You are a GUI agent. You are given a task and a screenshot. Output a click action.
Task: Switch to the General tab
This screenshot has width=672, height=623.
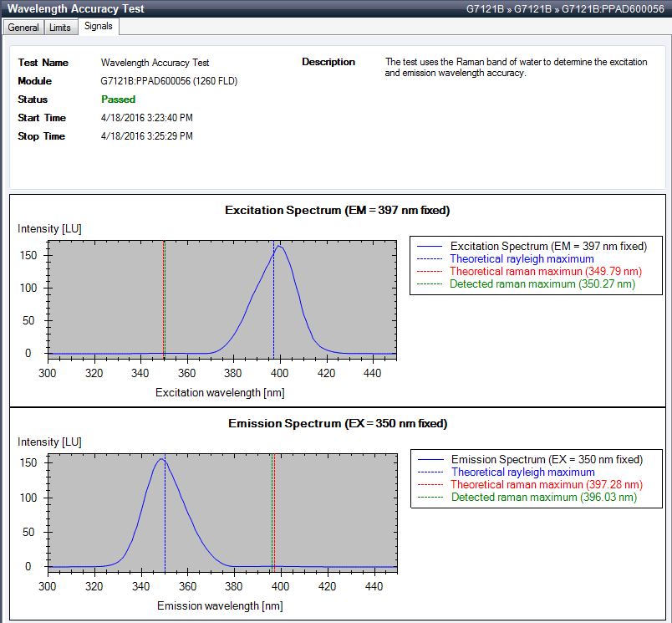[23, 27]
